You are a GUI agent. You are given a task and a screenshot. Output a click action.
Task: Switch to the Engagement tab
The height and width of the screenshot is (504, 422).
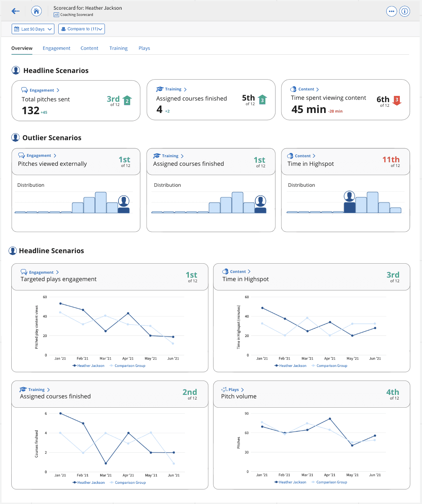tap(56, 48)
